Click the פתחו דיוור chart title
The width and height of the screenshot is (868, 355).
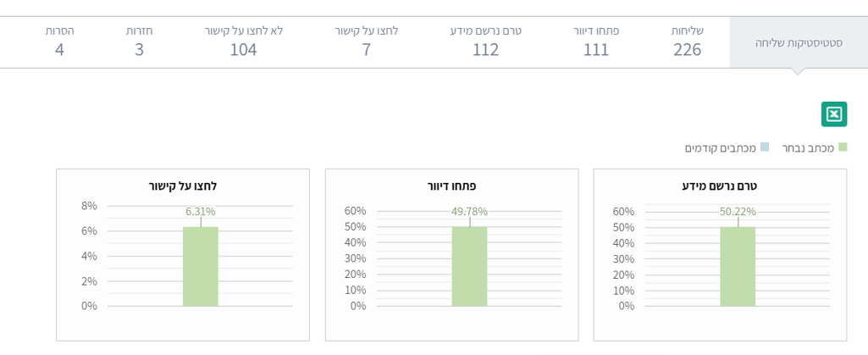tap(451, 186)
